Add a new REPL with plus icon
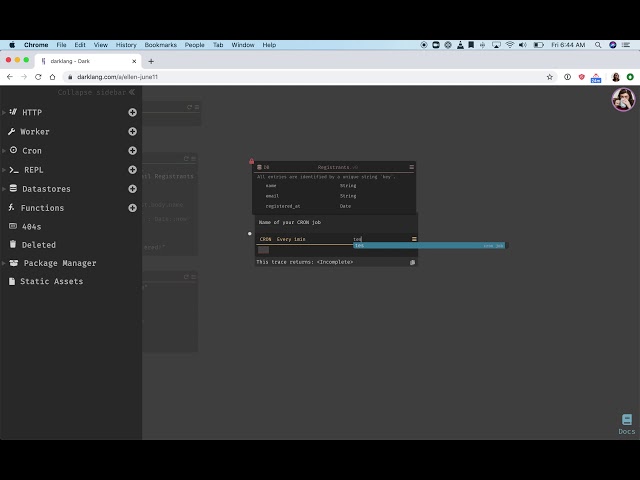Screen dimensions: 640x480 [x=132, y=169]
